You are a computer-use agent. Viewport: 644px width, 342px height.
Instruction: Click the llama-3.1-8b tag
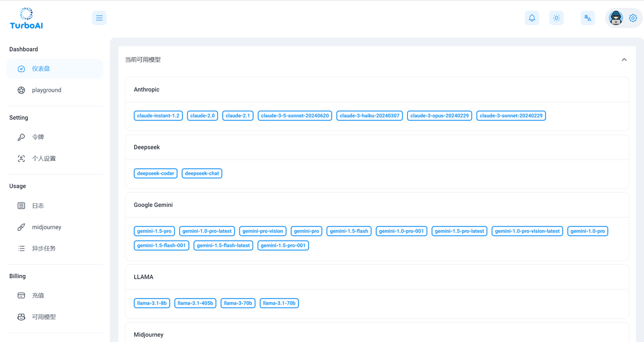(152, 303)
